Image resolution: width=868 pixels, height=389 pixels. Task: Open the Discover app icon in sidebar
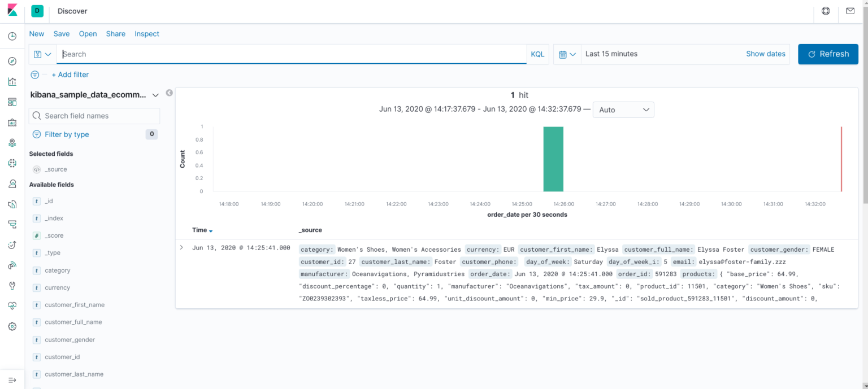click(x=12, y=61)
